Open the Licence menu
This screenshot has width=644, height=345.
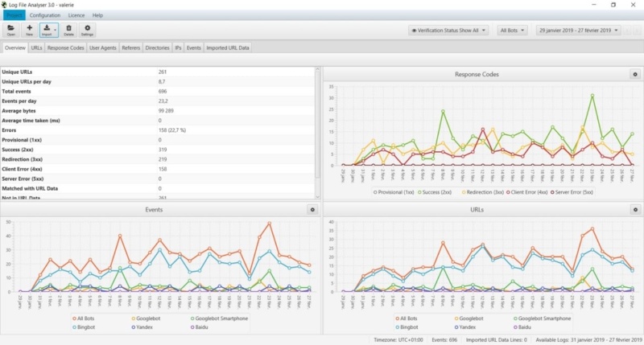point(76,15)
